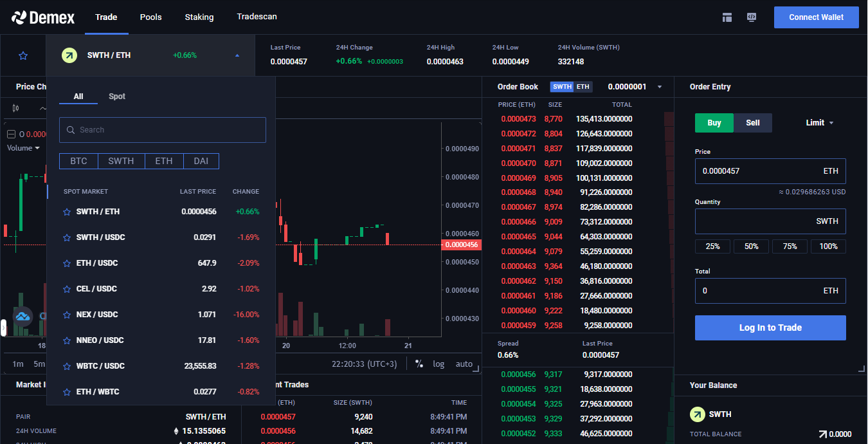Click bid price 0.0000456 in order book

click(x=518, y=375)
